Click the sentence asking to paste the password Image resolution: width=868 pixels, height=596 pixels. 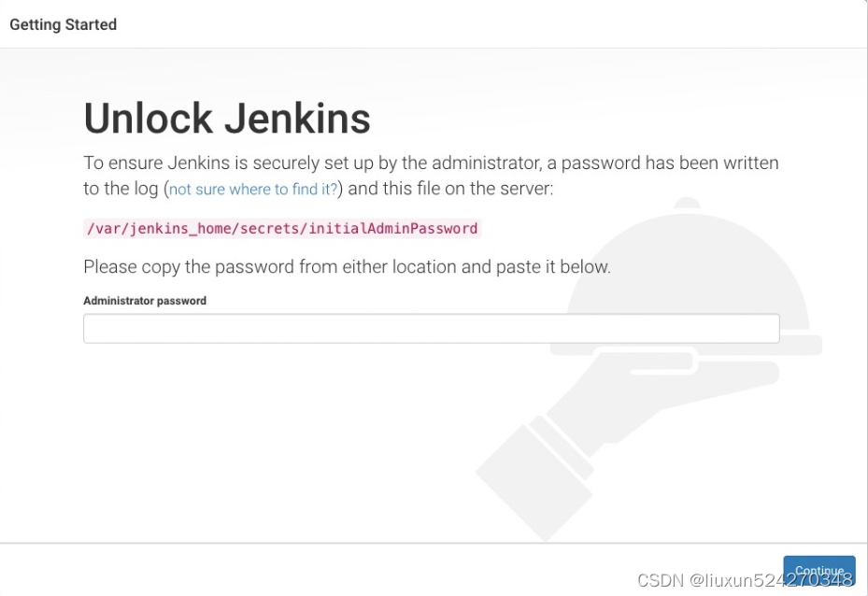pos(346,266)
